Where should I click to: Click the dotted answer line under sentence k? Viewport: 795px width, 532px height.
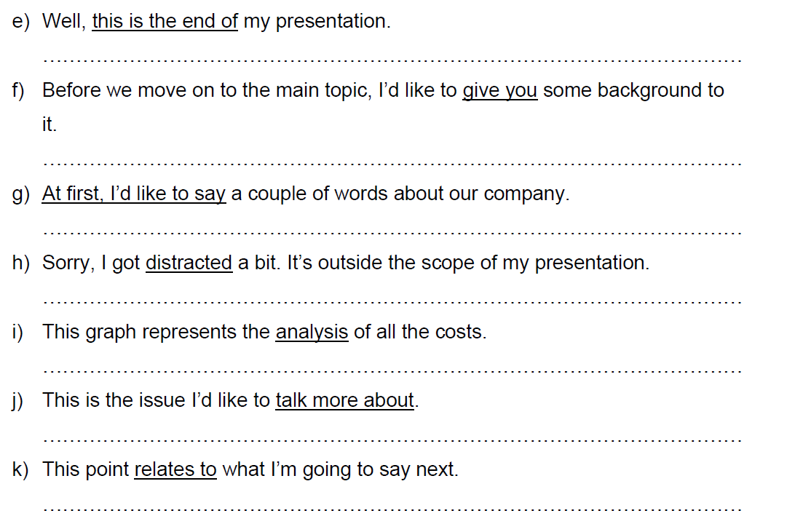(x=393, y=509)
